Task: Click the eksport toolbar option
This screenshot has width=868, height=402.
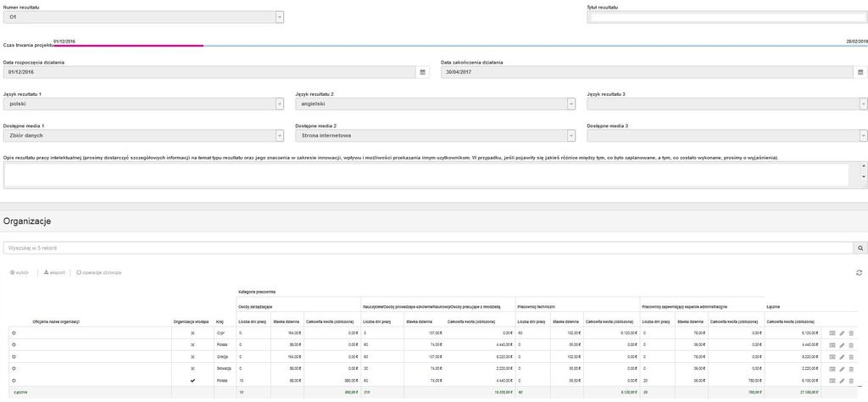Action: 54,272
